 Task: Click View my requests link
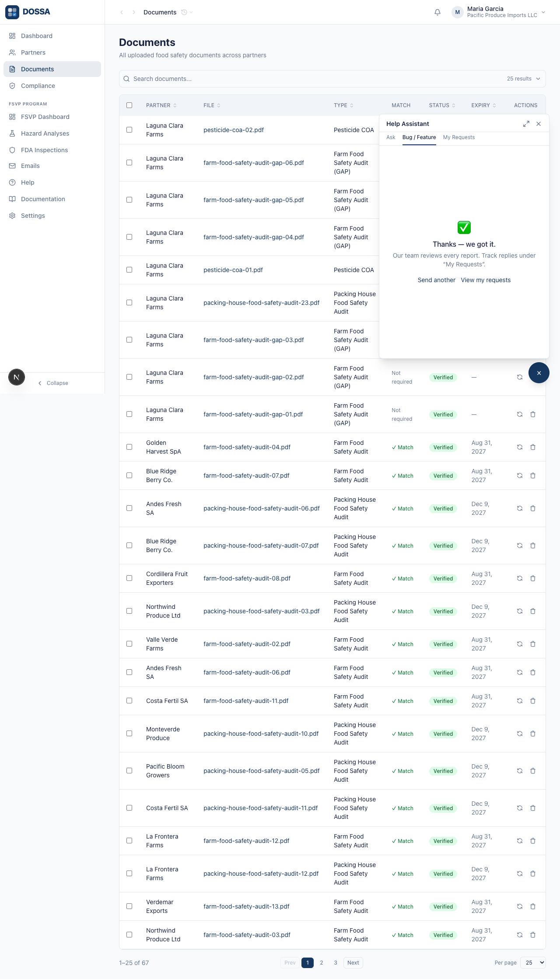[x=486, y=280]
